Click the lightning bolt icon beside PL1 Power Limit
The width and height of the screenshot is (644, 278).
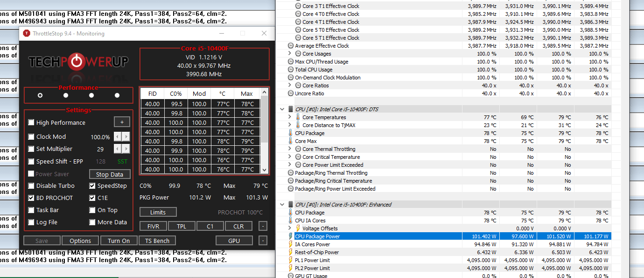coord(290,260)
